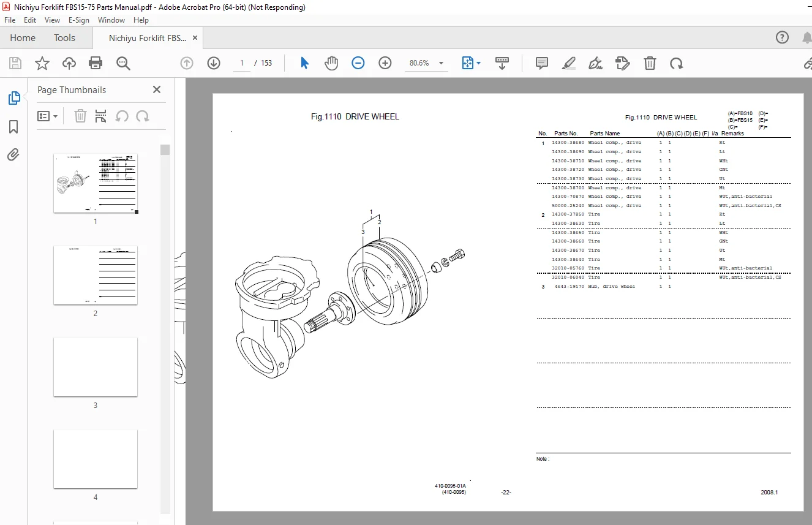Click the "2008.1" date text
Viewport: 812px width, 525px height.
click(x=769, y=493)
